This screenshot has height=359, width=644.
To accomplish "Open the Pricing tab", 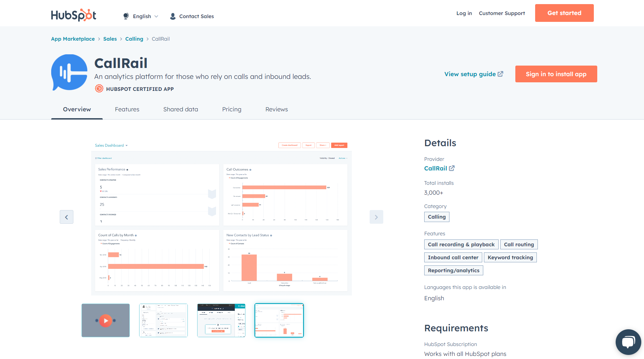I will click(232, 109).
